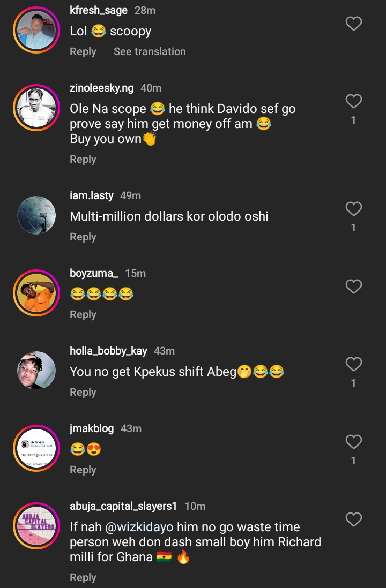Open boyzuma_'s profile picture

pyautogui.click(x=36, y=293)
